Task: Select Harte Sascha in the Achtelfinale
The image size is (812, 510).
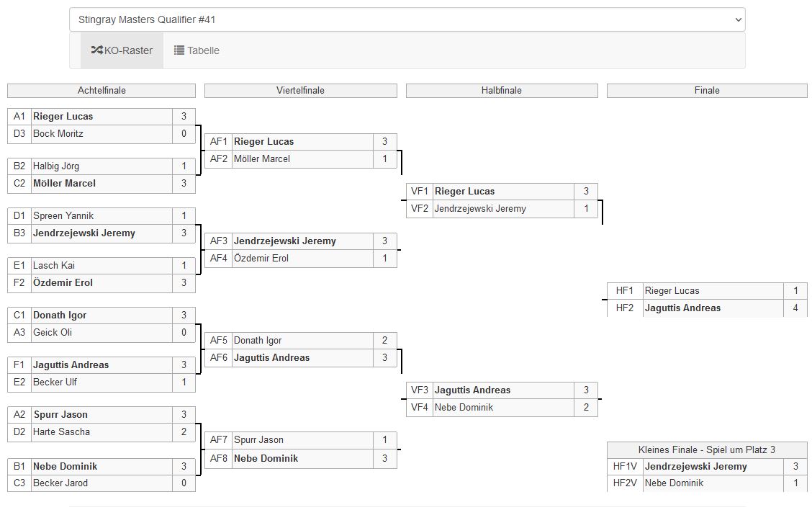Action: pyautogui.click(x=61, y=432)
